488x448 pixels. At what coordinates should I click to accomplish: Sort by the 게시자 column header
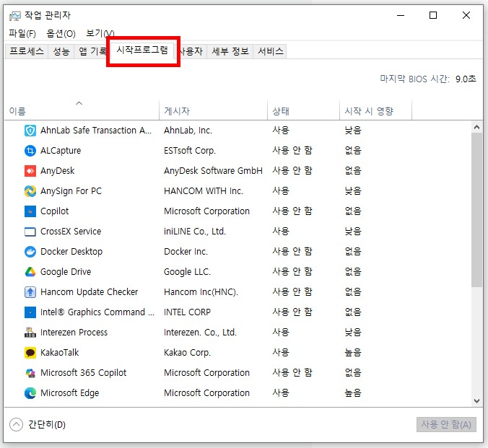(x=213, y=110)
